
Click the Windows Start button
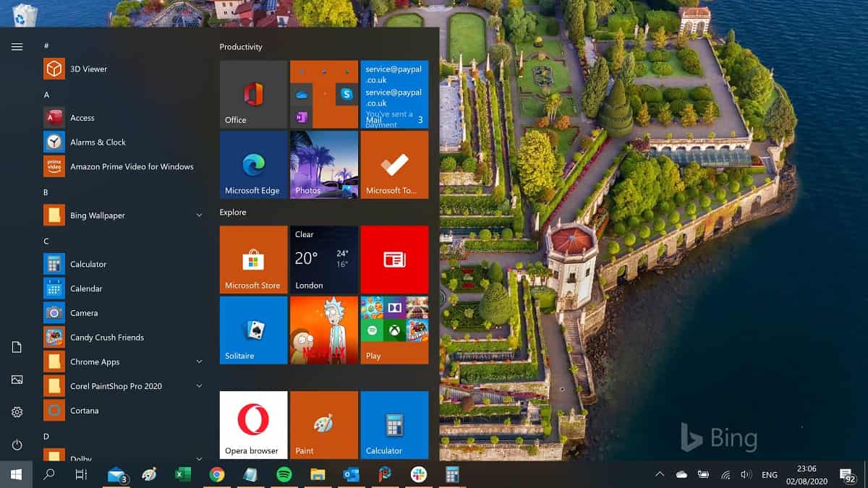click(16, 474)
